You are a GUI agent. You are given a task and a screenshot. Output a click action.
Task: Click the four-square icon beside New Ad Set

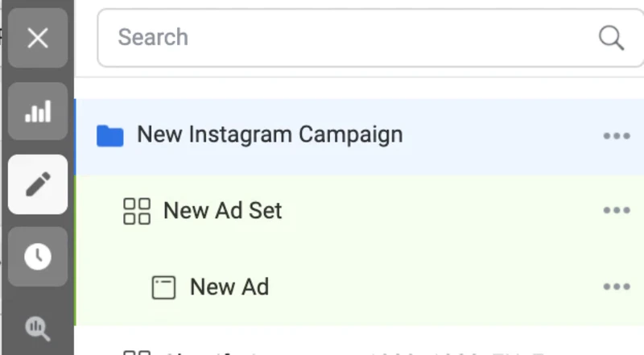(137, 211)
